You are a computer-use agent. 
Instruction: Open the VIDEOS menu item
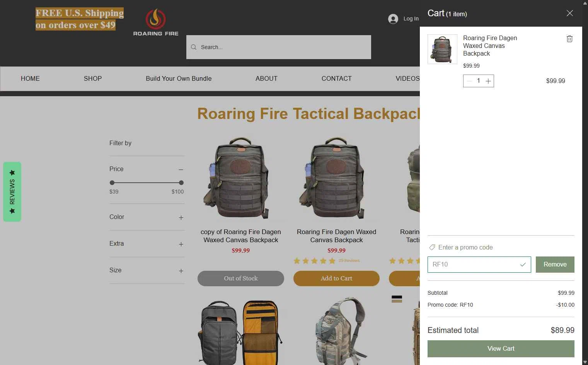(x=407, y=78)
